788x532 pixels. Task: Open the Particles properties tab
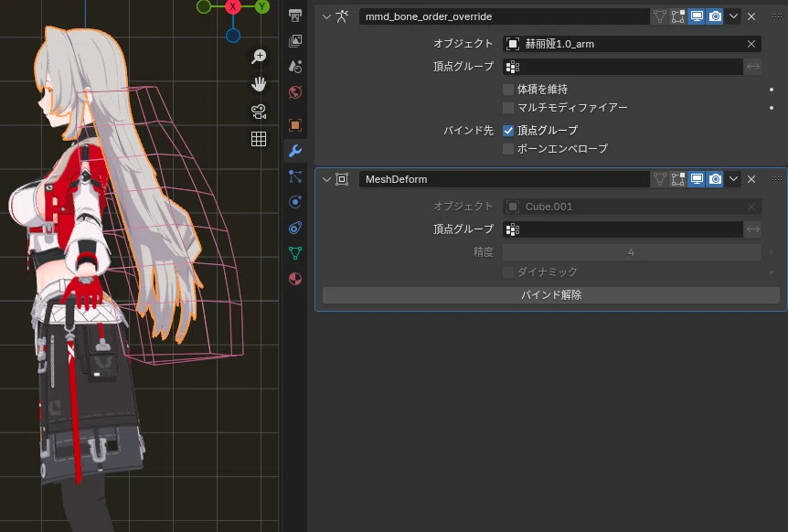point(295,176)
